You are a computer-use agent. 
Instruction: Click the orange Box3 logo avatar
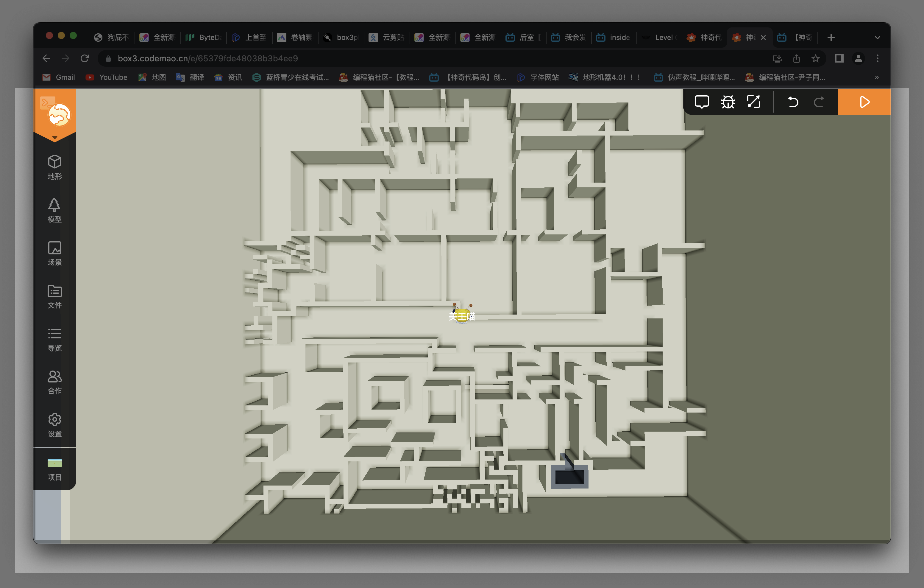pyautogui.click(x=59, y=114)
